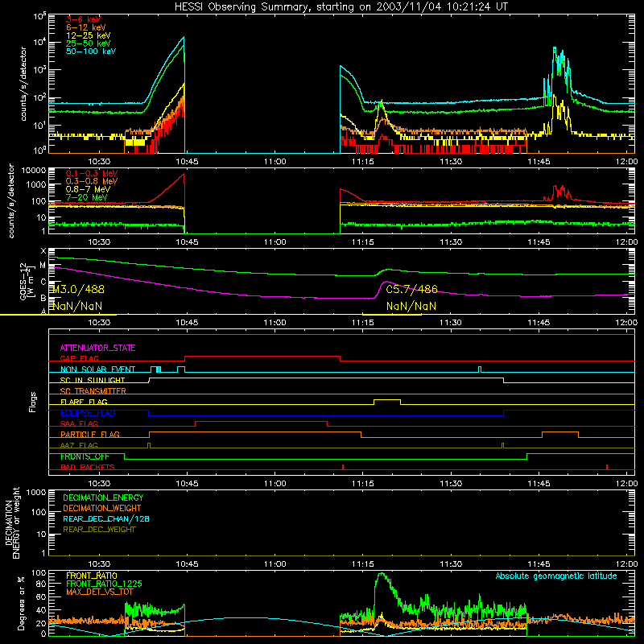Click the 0.3-0.8 MeV legend label
Viewport: 644px width, 644px height.
coord(92,181)
